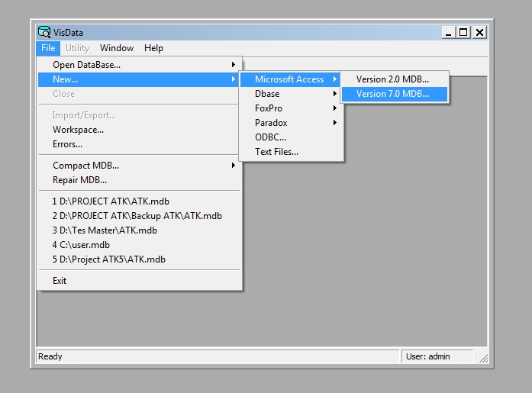Expand the FoxPro submenu arrow
Viewport: 532px width, 393px height.
tap(335, 108)
